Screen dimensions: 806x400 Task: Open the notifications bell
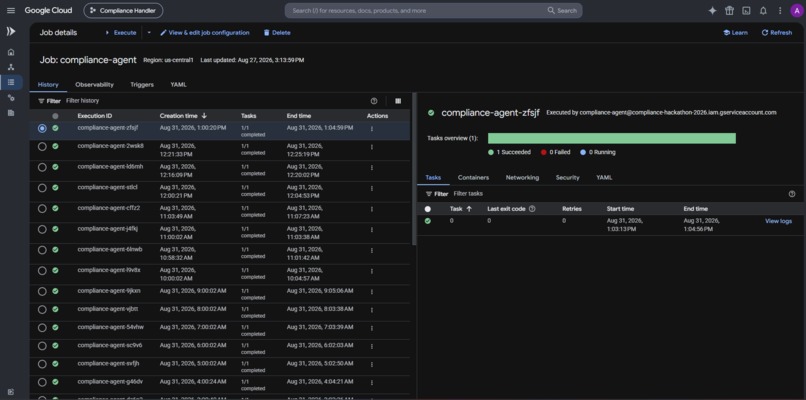(x=763, y=11)
